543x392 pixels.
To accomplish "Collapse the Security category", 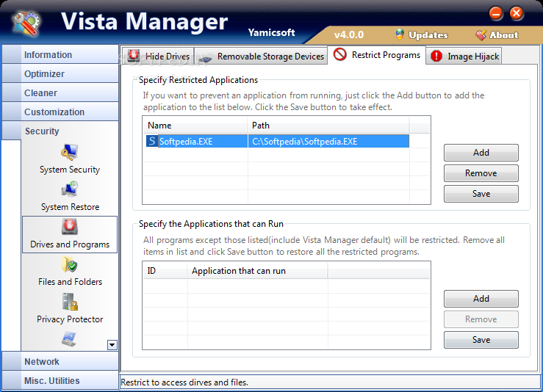I will (x=60, y=131).
